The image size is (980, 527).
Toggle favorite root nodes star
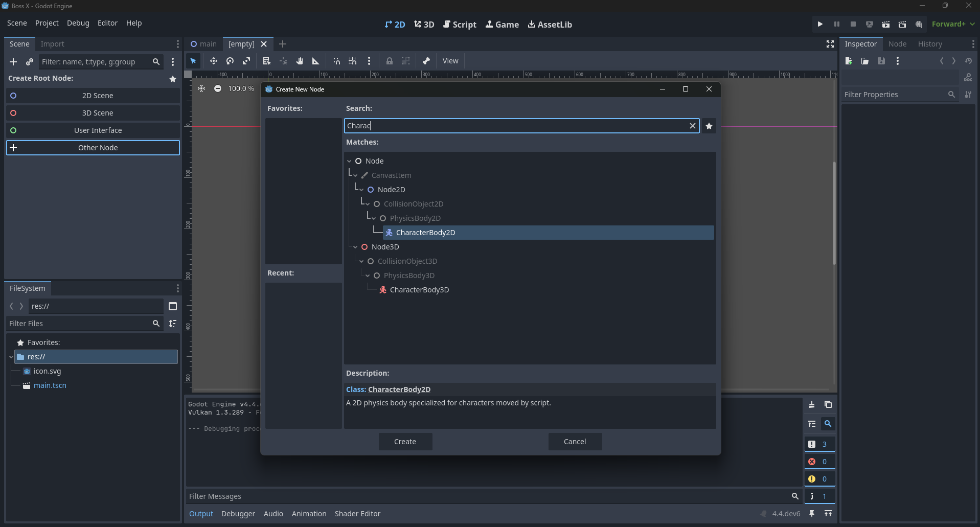pyautogui.click(x=173, y=79)
